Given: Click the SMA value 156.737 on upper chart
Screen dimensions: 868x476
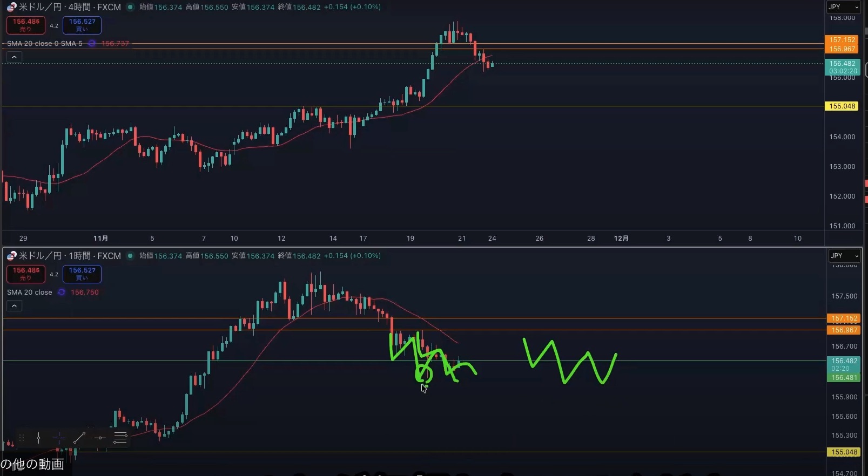Looking at the screenshot, I should click(x=115, y=43).
